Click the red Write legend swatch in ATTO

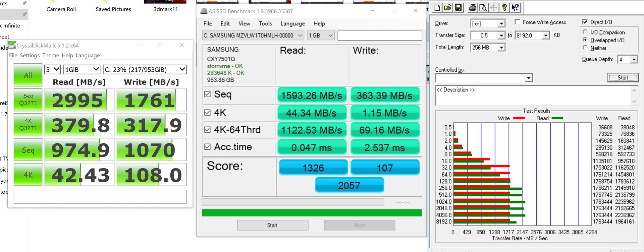tap(519, 118)
